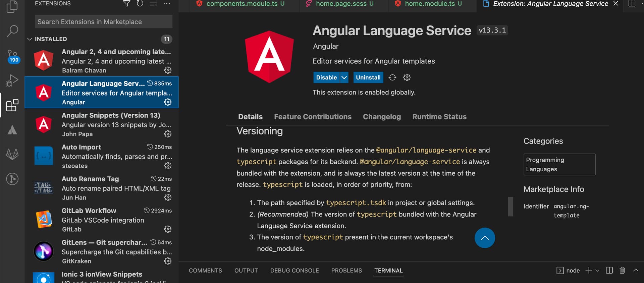Open gear menu for Auto Import extension
This screenshot has width=644, height=283.
click(x=168, y=166)
